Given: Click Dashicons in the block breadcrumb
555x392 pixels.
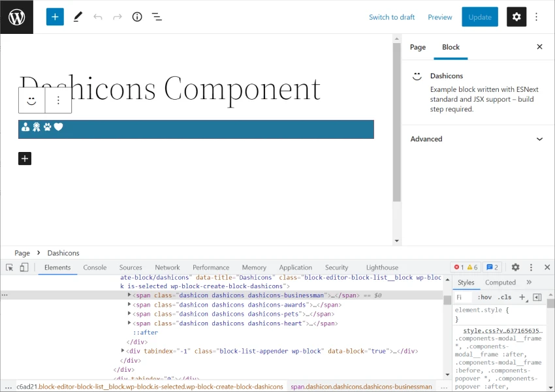Looking at the screenshot, I should coord(63,253).
